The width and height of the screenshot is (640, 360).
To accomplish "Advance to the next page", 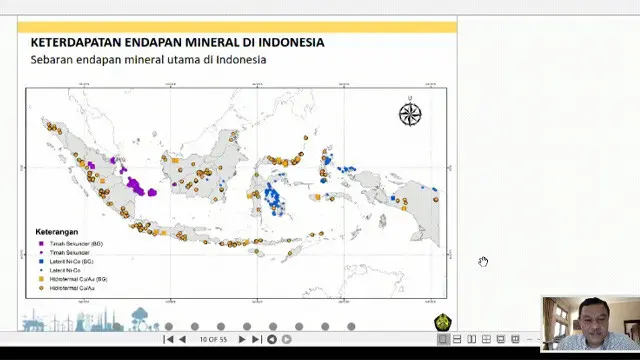I will click(x=242, y=339).
